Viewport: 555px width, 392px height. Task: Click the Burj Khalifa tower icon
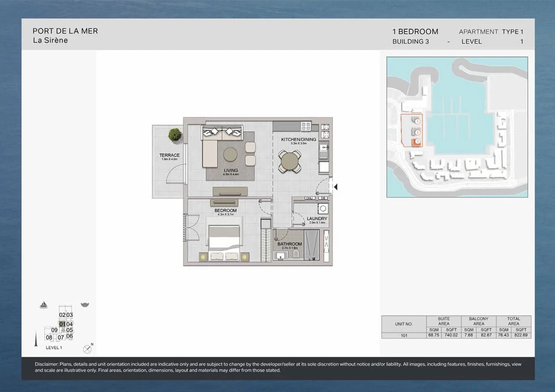point(36,338)
